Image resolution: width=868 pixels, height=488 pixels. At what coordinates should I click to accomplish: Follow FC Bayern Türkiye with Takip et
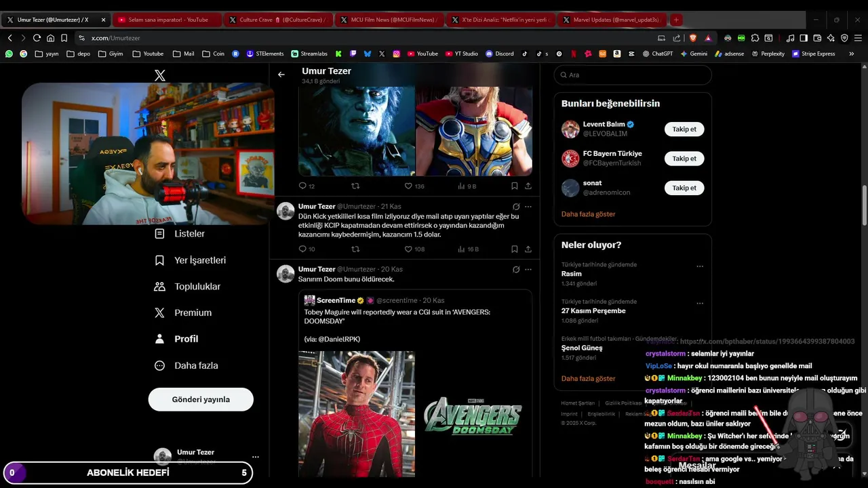684,159
